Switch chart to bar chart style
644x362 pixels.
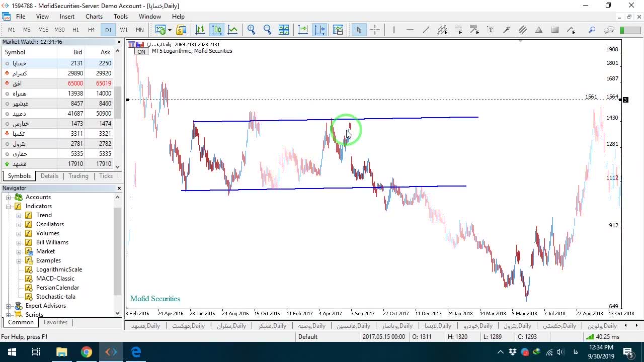click(x=200, y=30)
